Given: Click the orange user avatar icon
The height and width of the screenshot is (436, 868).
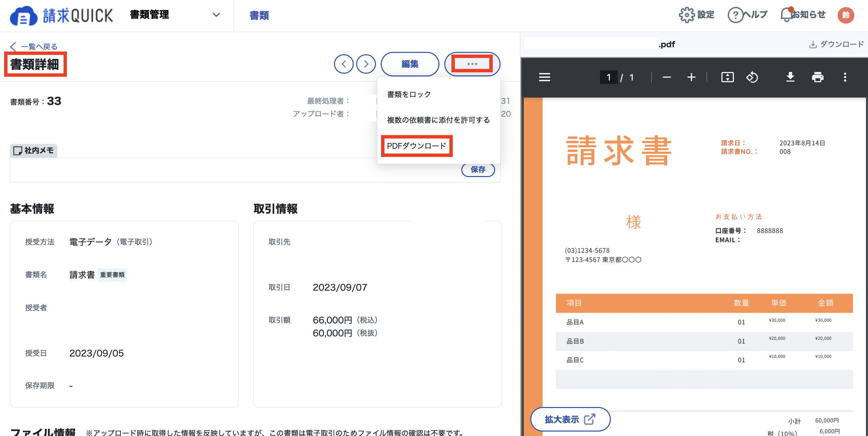Looking at the screenshot, I should click(846, 15).
